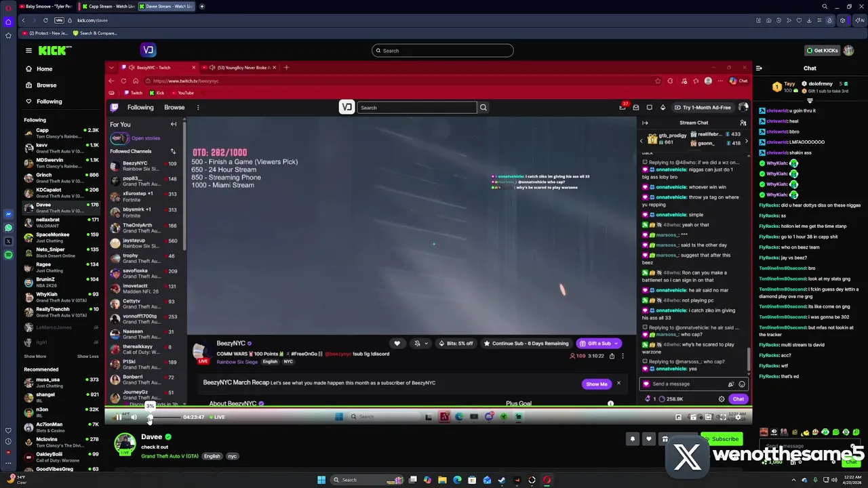Collapse the Kick chat panel

coord(759,68)
